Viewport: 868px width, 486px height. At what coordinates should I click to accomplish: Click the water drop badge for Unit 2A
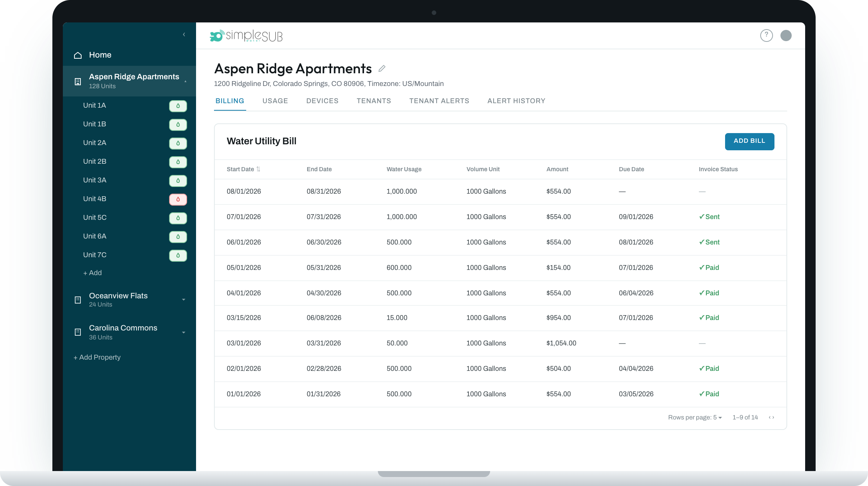click(178, 143)
